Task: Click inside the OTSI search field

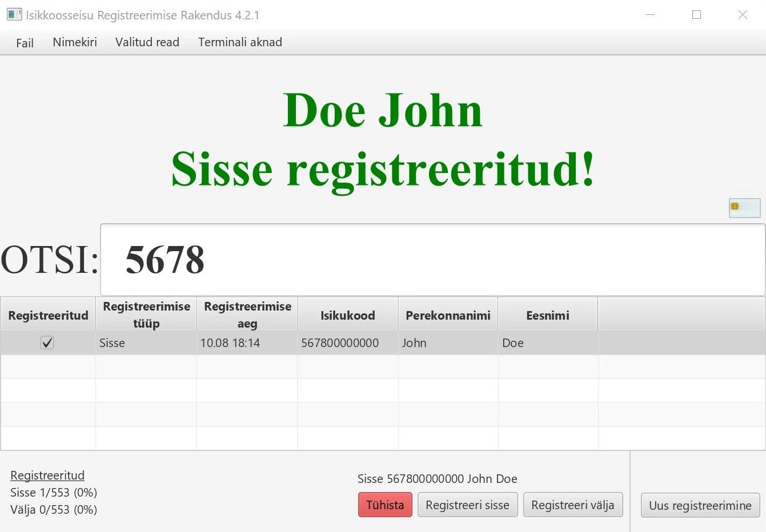Action: [400, 260]
